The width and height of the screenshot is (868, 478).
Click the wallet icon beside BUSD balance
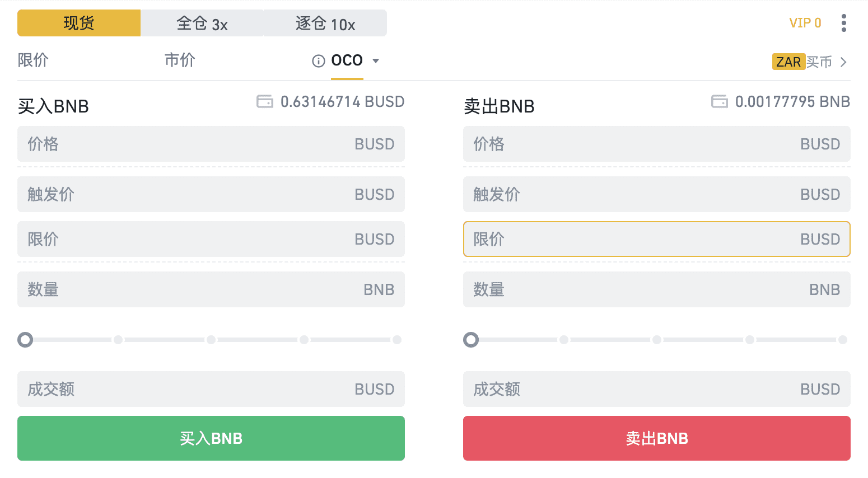point(265,101)
